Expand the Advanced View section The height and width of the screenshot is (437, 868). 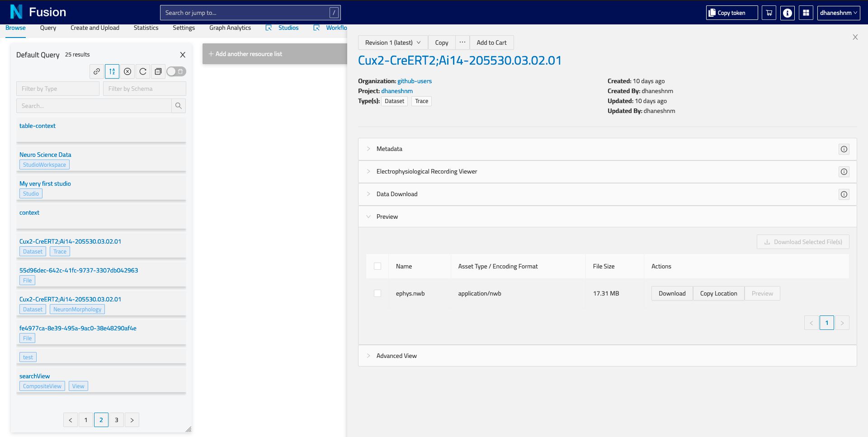[x=607, y=356]
